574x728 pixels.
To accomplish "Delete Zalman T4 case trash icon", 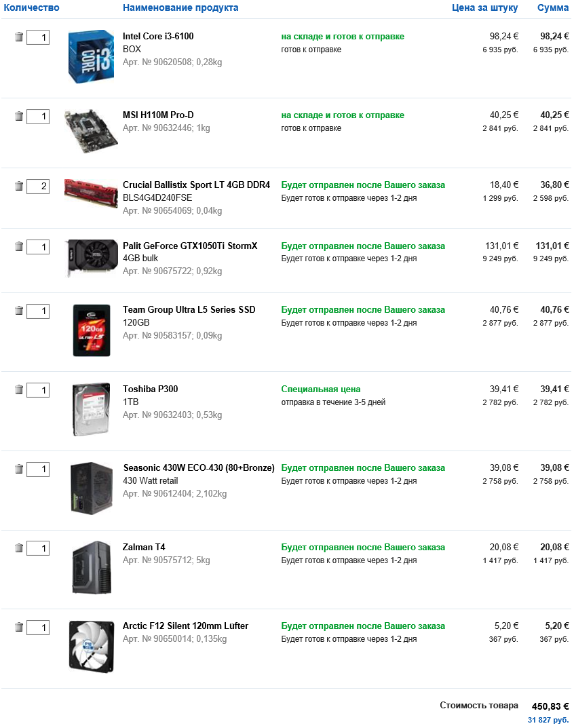I will coord(19,548).
